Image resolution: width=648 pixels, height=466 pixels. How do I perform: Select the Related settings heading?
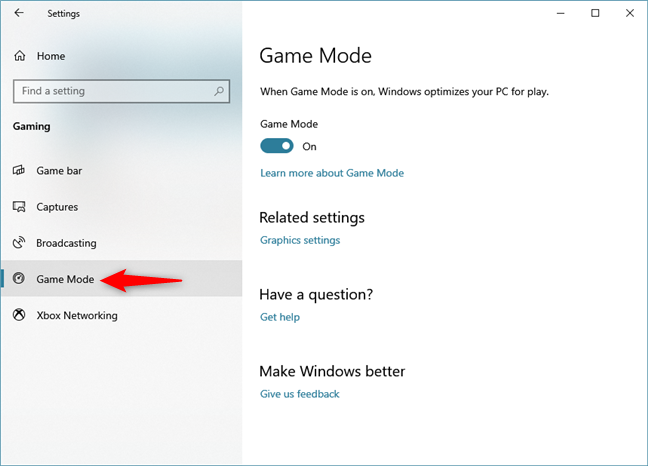312,217
